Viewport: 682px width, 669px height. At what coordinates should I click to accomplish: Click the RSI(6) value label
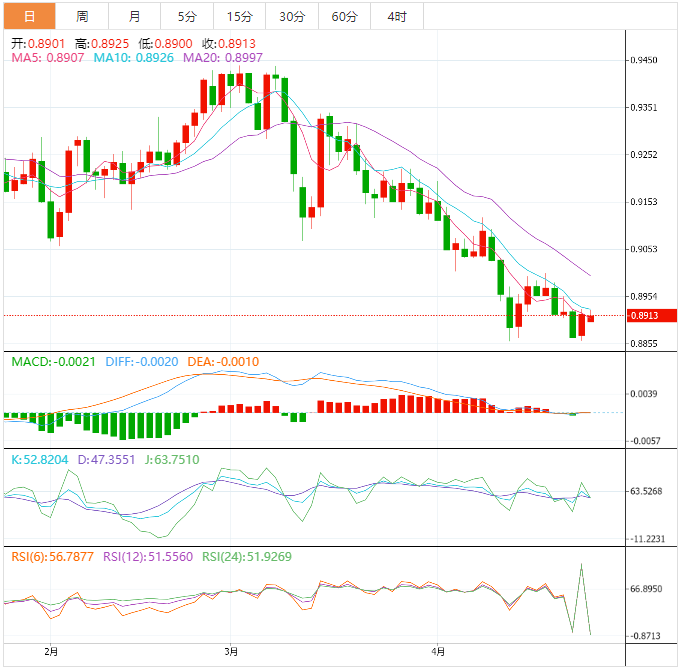click(x=52, y=557)
